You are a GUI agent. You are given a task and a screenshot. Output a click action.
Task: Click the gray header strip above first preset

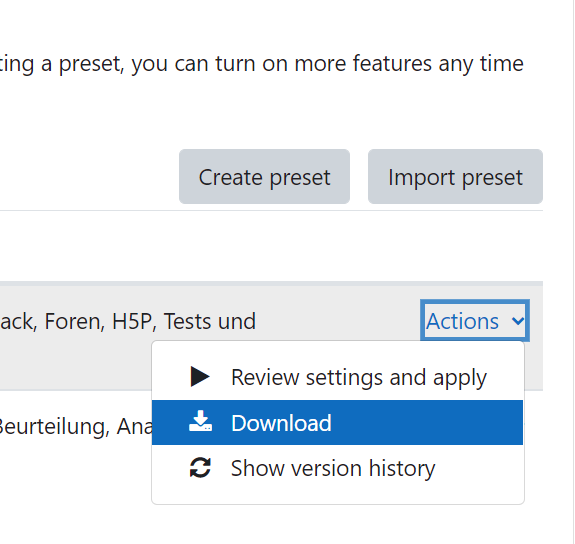click(x=271, y=284)
